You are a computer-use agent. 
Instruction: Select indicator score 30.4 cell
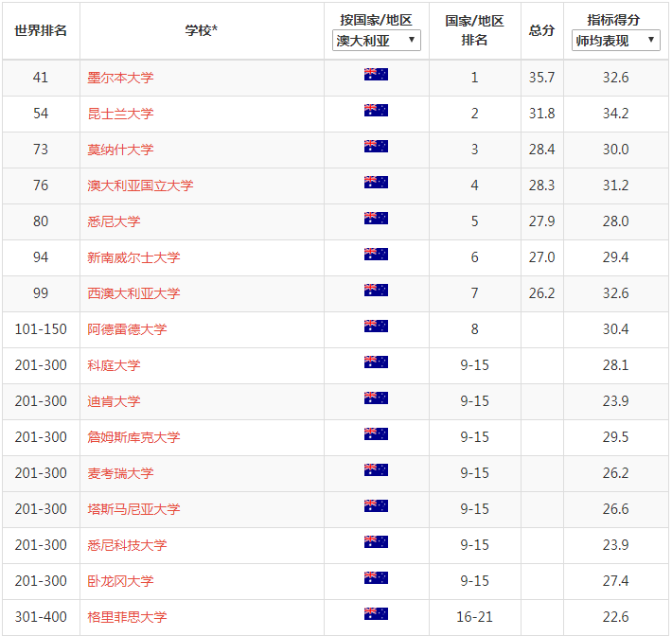click(x=616, y=329)
